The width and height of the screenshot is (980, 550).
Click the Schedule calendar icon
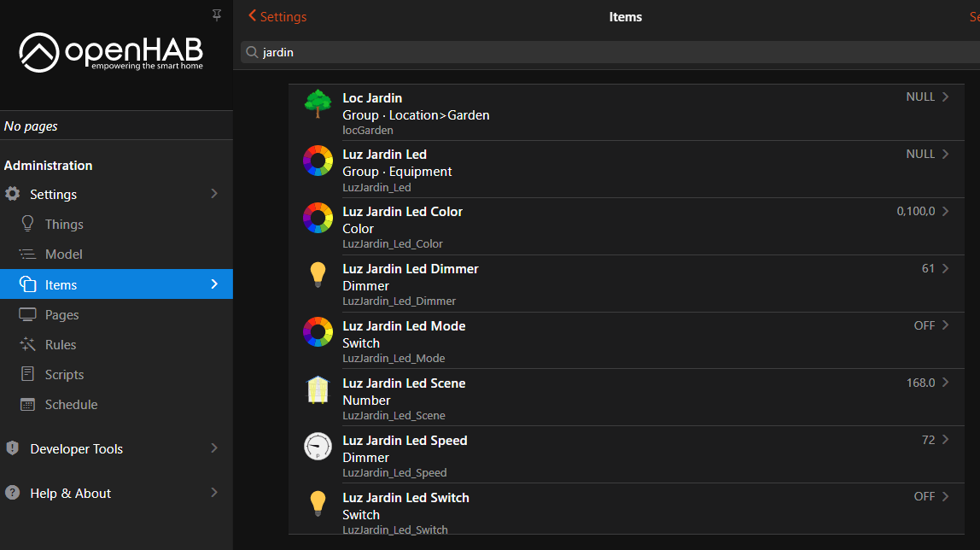pyautogui.click(x=27, y=404)
